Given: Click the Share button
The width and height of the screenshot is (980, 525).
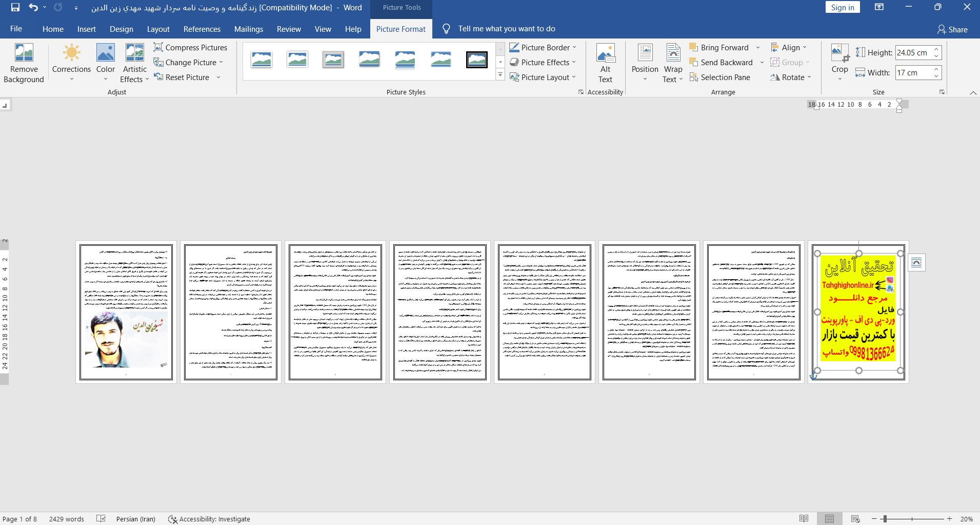Looking at the screenshot, I should (x=952, y=29).
